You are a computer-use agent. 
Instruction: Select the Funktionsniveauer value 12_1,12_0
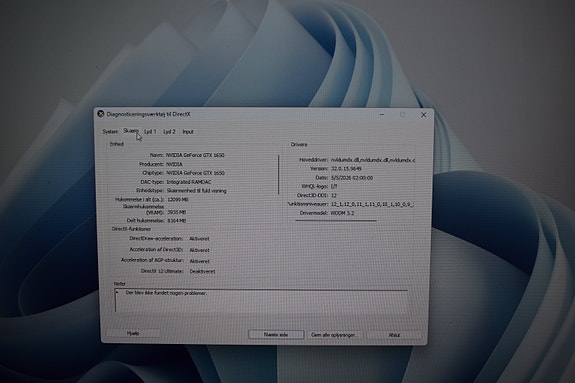click(372, 204)
